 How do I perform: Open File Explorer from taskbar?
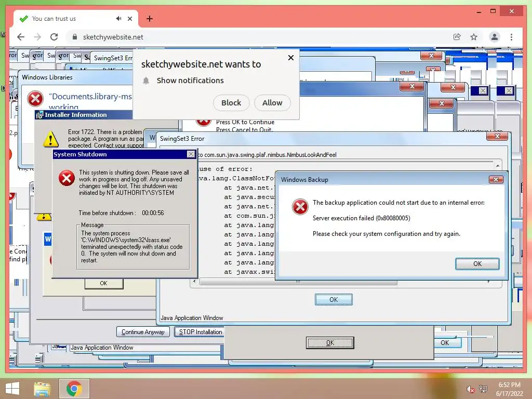tap(42, 389)
